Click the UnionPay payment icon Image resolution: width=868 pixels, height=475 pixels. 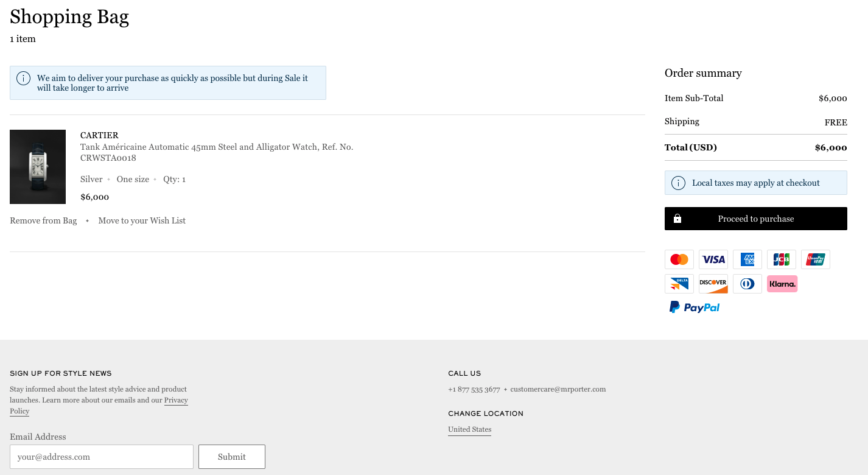pos(816,259)
